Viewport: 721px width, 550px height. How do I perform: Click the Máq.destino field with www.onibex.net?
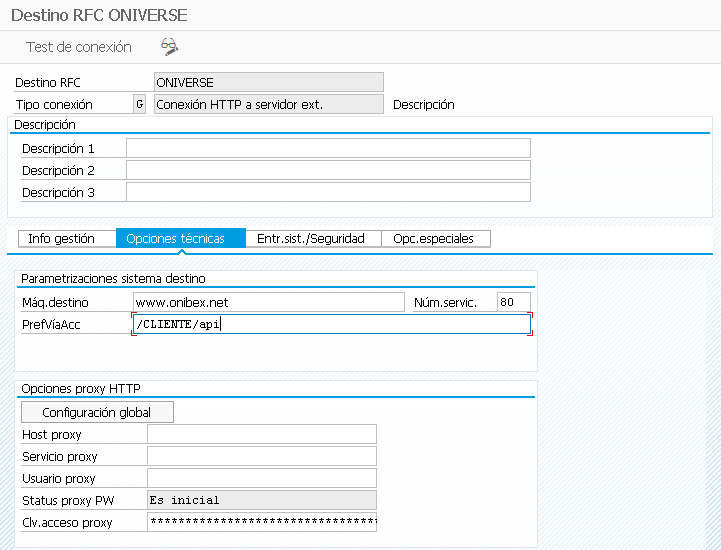(x=268, y=302)
